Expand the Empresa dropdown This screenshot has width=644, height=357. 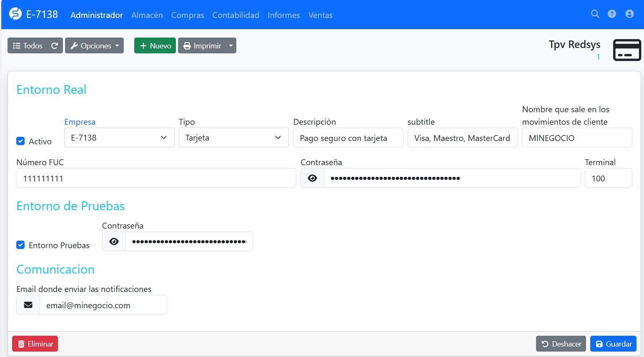click(x=119, y=138)
